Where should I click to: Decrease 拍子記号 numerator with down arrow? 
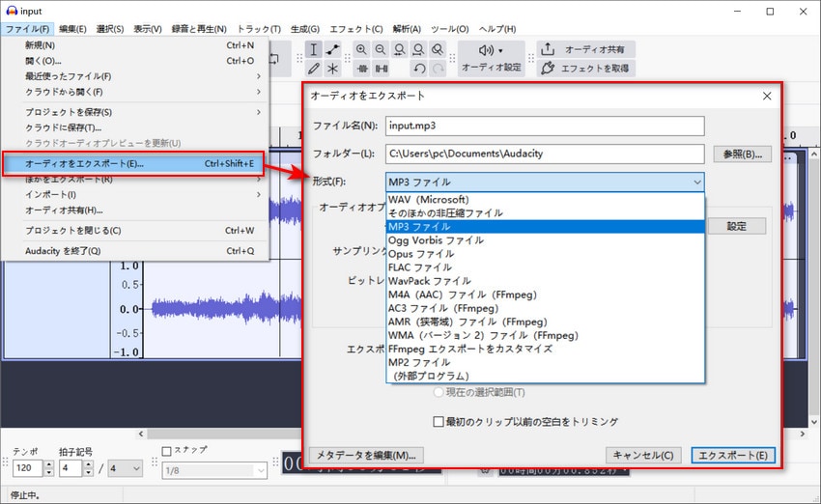click(88, 472)
